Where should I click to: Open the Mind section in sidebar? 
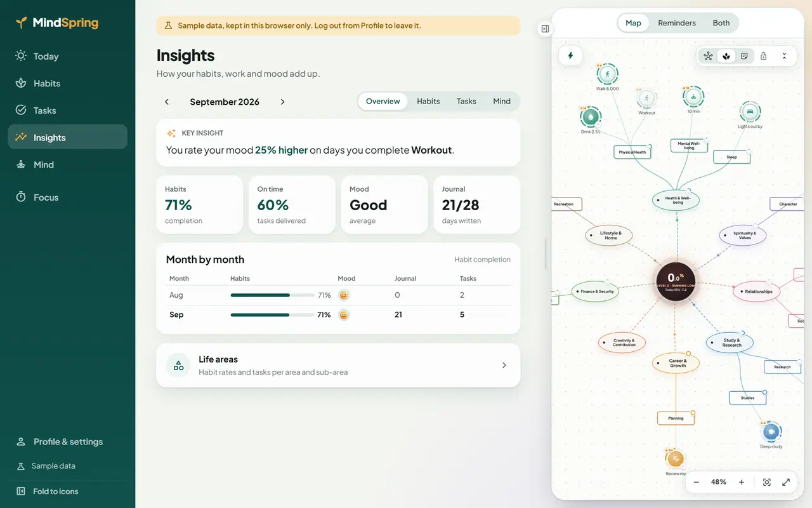pyautogui.click(x=67, y=164)
